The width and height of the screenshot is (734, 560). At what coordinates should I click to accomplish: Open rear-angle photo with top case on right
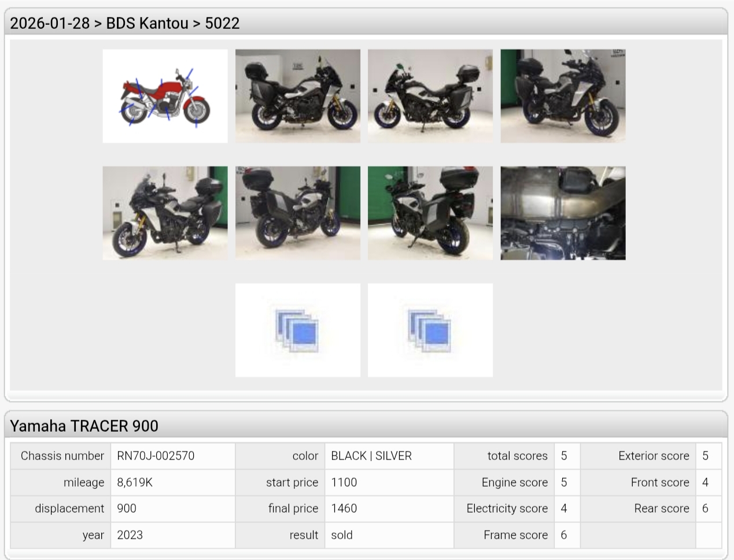tap(430, 213)
